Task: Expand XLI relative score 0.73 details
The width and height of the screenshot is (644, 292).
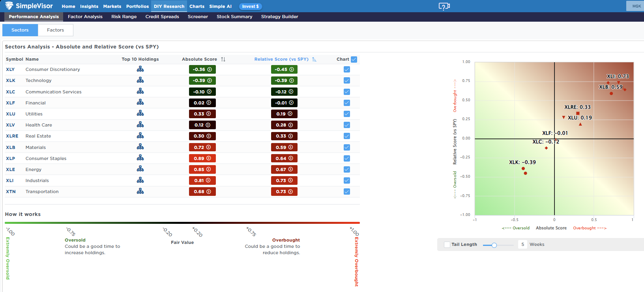Action: coord(284,180)
